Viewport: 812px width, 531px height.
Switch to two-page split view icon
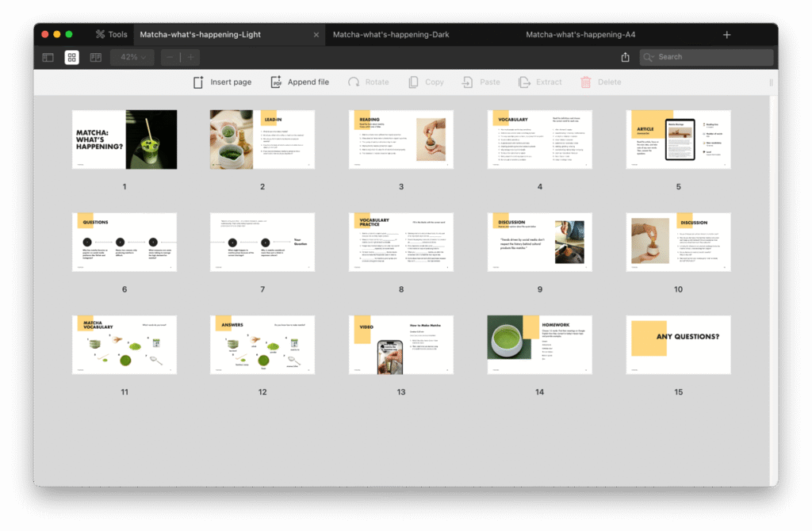pyautogui.click(x=94, y=57)
